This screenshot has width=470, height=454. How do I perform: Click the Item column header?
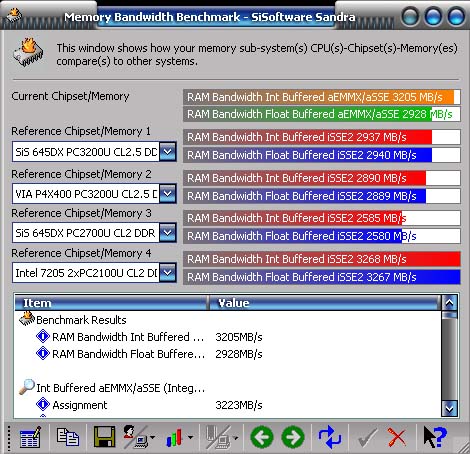112,303
